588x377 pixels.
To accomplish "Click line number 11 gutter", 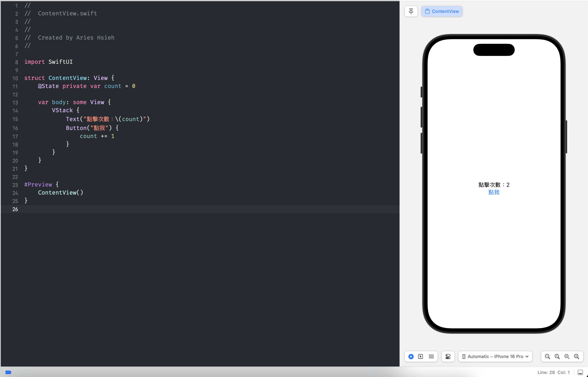I will 15,86.
